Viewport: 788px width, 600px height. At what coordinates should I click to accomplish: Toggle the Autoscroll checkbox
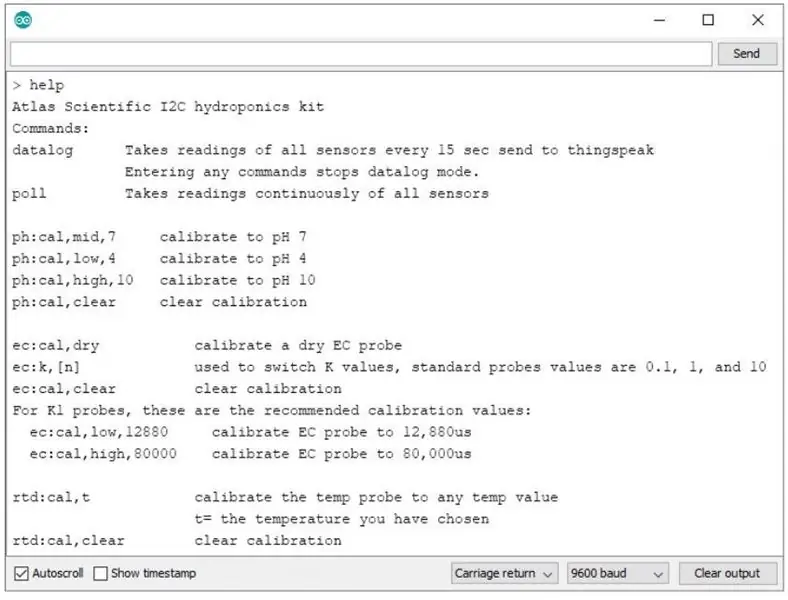pyautogui.click(x=21, y=573)
